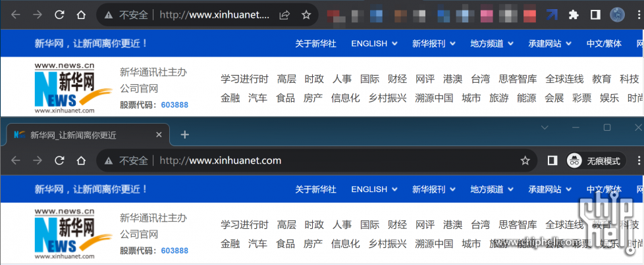
Task: Open 关于新华社 link in top window
Action: [315, 43]
